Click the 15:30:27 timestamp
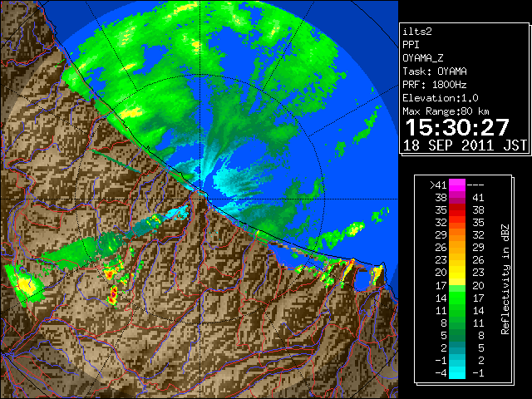 457,127
